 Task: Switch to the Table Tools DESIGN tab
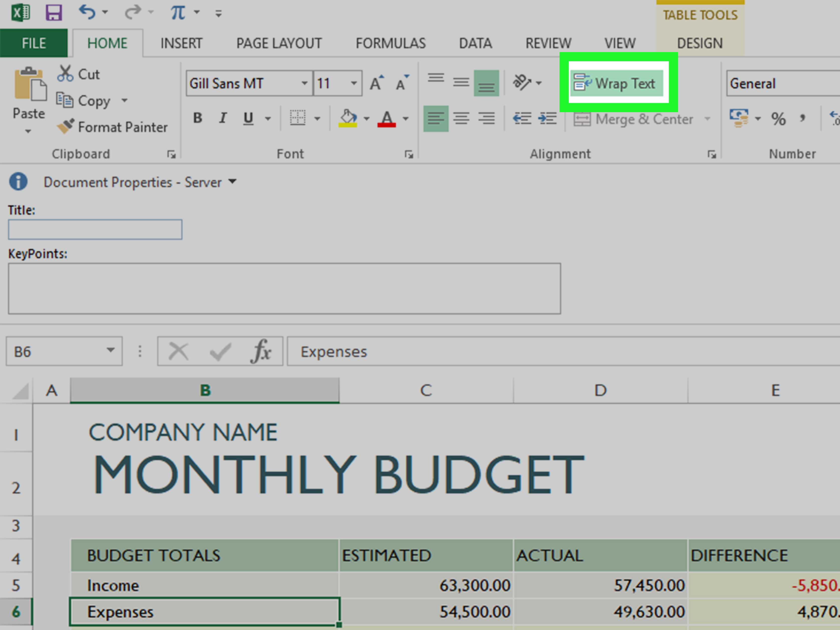(x=700, y=43)
